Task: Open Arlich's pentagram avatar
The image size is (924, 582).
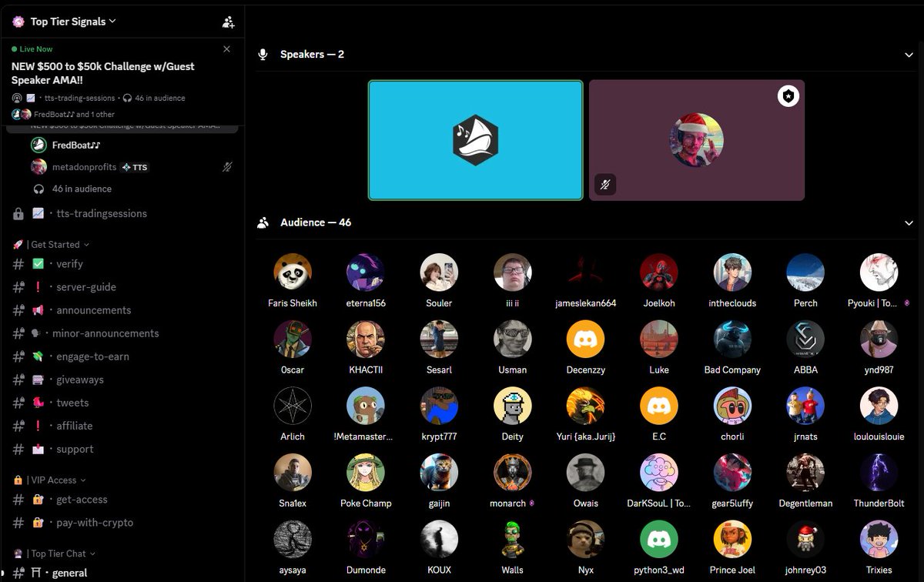Action: coord(293,406)
